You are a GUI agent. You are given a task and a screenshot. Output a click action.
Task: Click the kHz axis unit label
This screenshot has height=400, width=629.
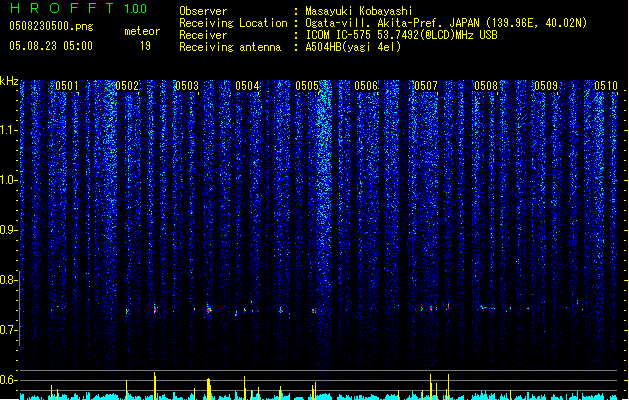pos(9,81)
